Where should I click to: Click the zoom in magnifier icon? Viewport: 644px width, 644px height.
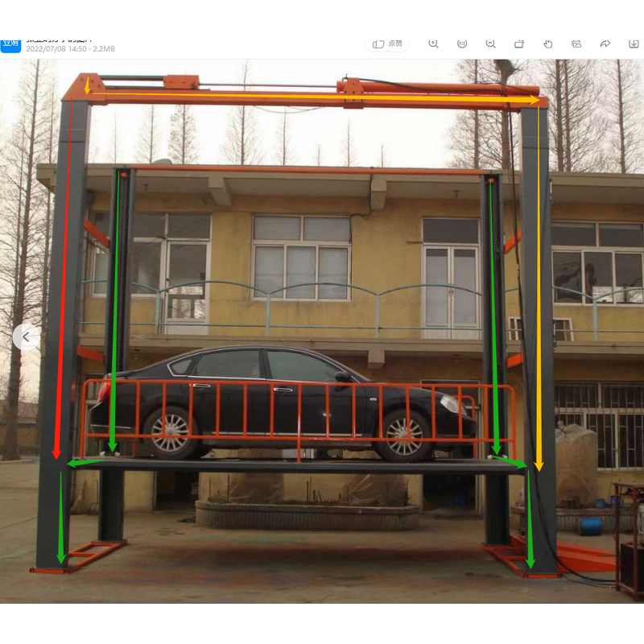pyautogui.click(x=435, y=44)
